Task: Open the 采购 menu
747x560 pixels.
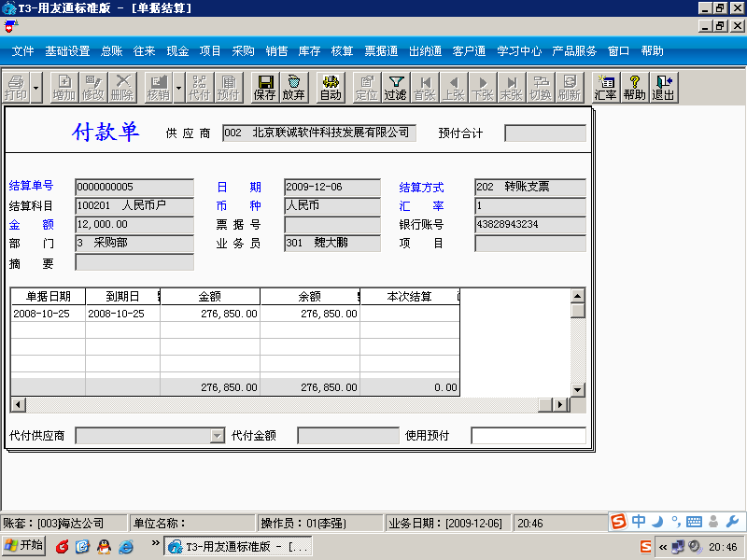Action: 243,51
